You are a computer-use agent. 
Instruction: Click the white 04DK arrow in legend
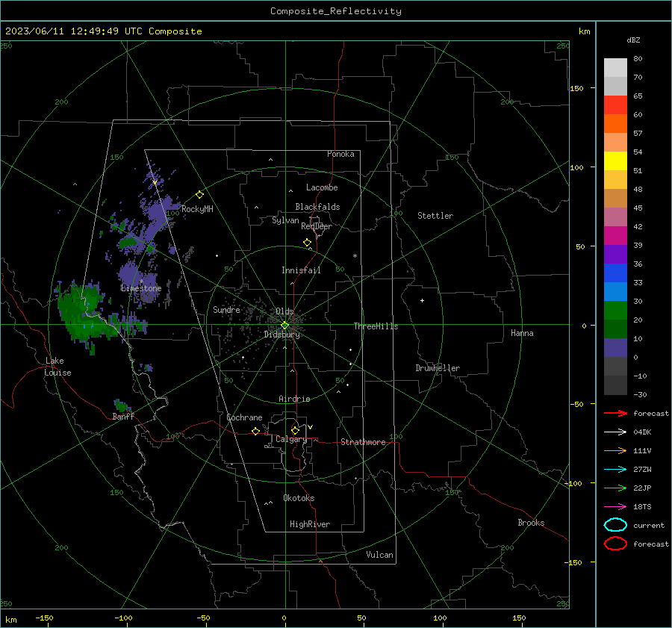[x=615, y=432]
